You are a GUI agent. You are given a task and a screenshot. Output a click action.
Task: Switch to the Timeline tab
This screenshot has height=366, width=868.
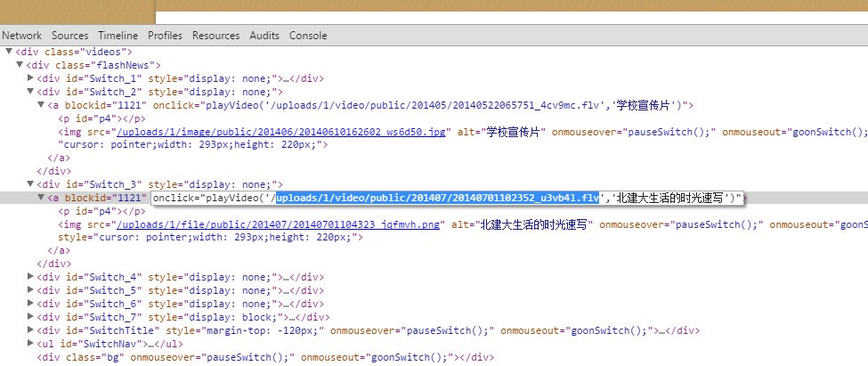coord(118,36)
